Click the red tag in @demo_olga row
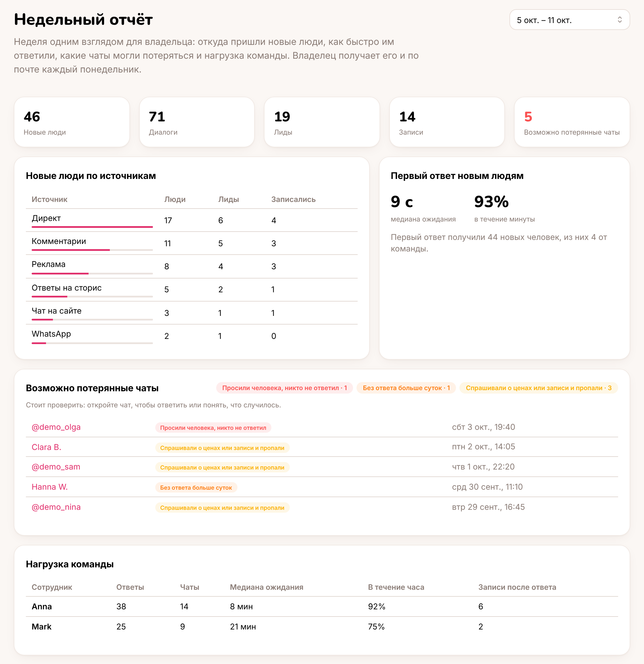Image resolution: width=644 pixels, height=664 pixels. (x=213, y=428)
